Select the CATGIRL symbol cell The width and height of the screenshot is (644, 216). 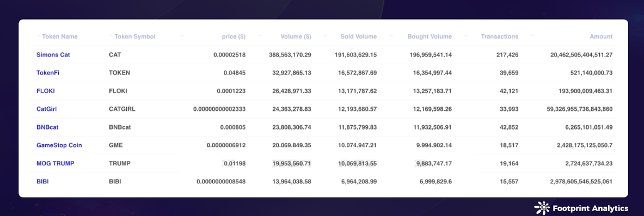[122, 109]
